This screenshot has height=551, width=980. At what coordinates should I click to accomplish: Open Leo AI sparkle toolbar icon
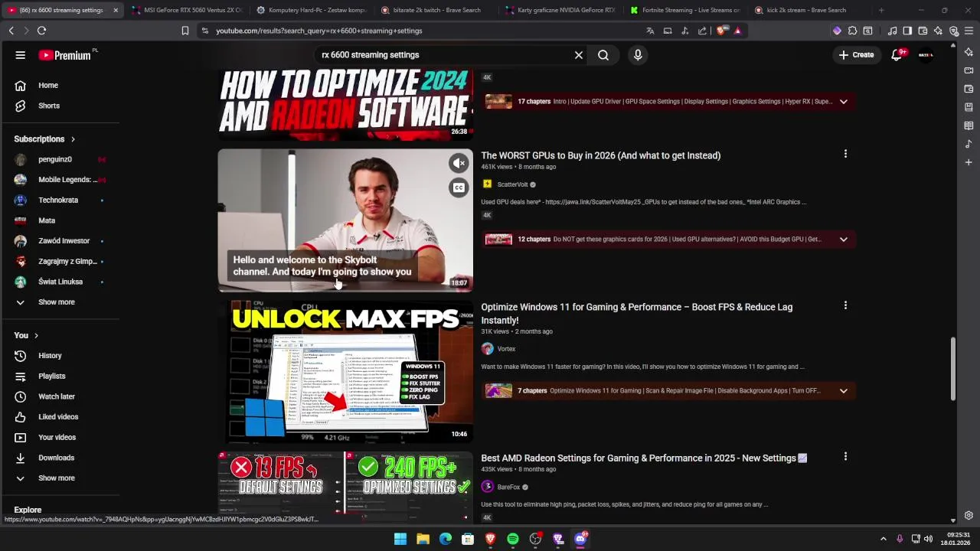pyautogui.click(x=938, y=31)
